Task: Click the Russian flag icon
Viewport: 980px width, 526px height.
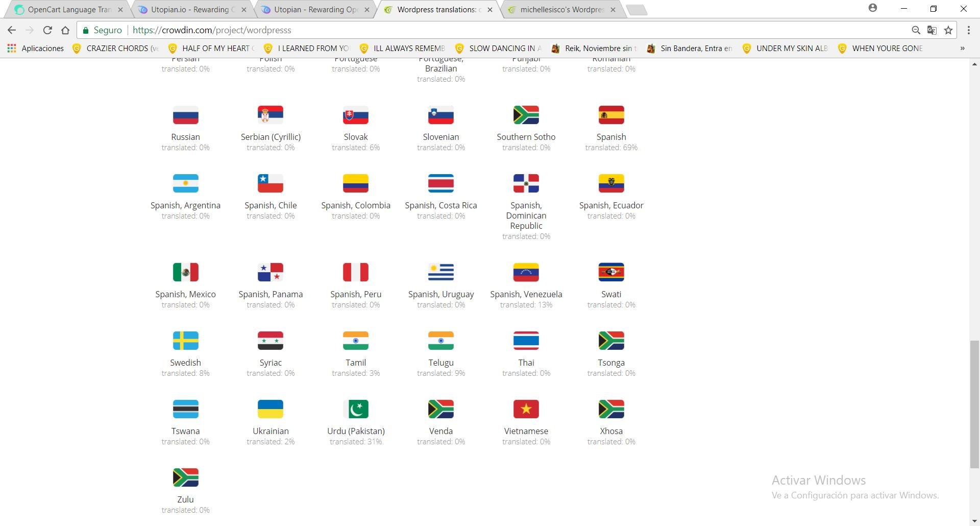Action: click(x=185, y=115)
